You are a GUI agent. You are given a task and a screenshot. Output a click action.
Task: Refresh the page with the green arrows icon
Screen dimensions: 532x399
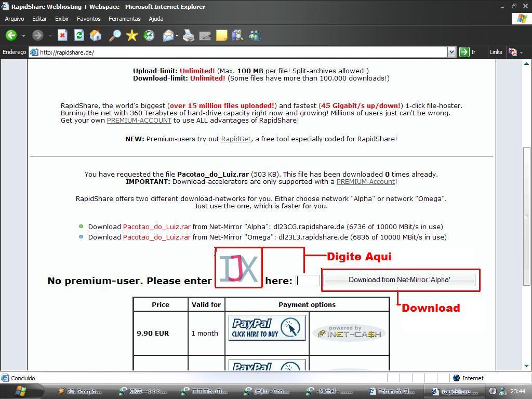click(x=79, y=35)
